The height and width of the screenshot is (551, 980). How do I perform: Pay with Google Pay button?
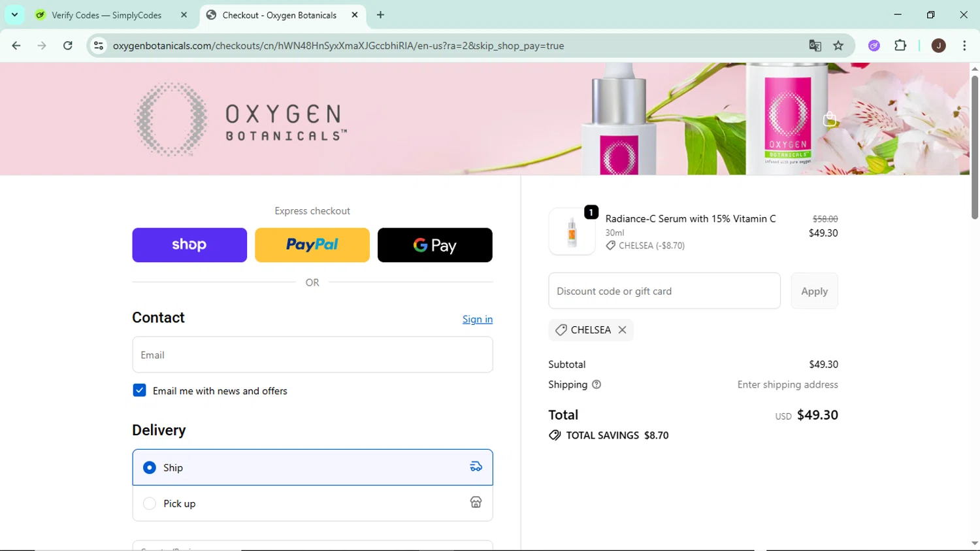[x=435, y=245]
